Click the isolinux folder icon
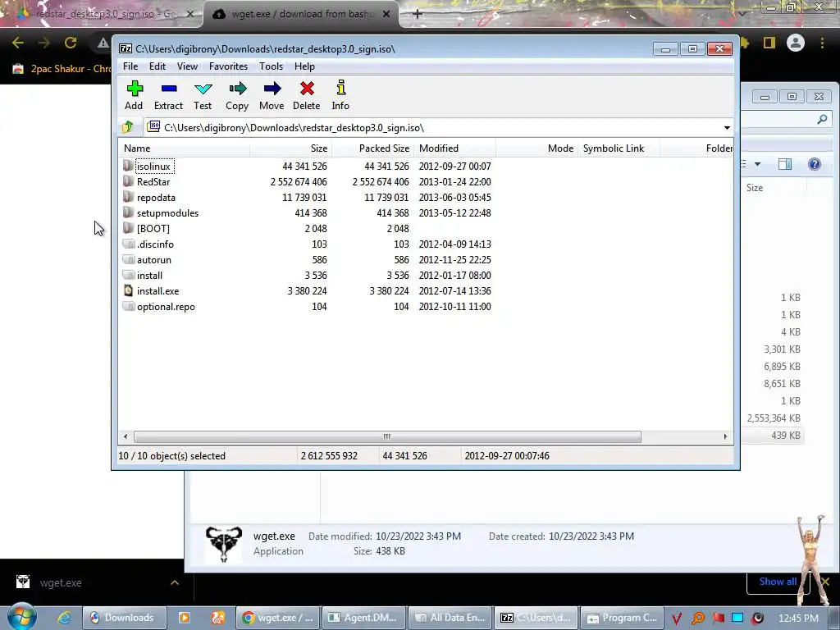Screen dimensions: 840x630 (128, 166)
